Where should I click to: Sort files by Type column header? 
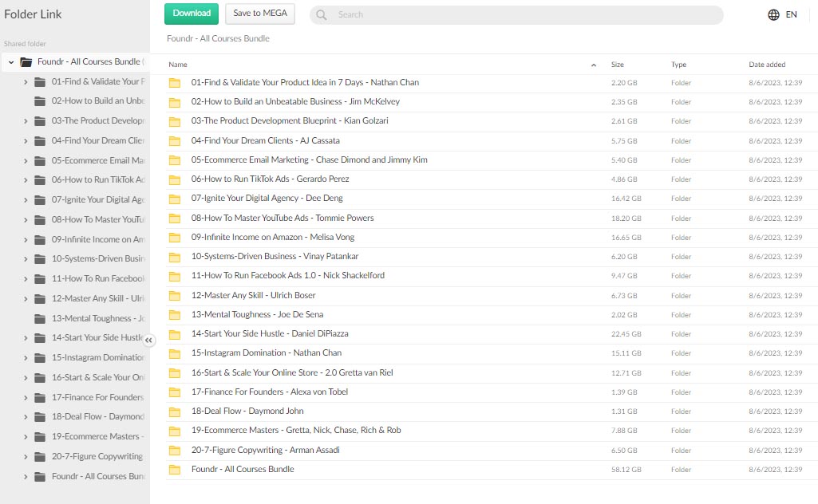click(x=678, y=65)
